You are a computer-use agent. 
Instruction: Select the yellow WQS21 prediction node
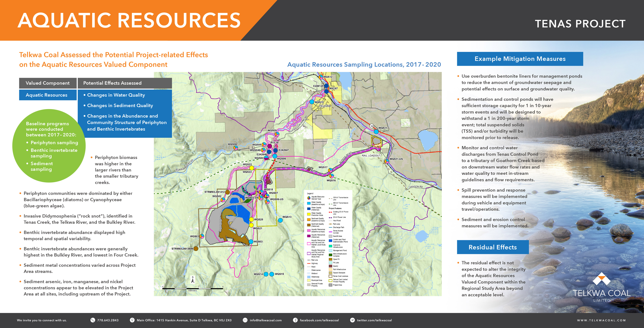(251, 225)
